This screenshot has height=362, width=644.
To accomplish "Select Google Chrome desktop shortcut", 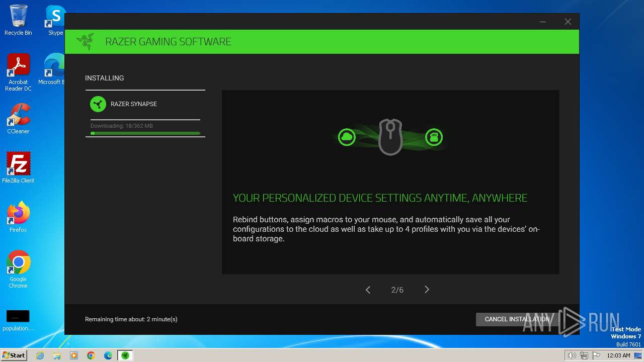I will [18, 269].
